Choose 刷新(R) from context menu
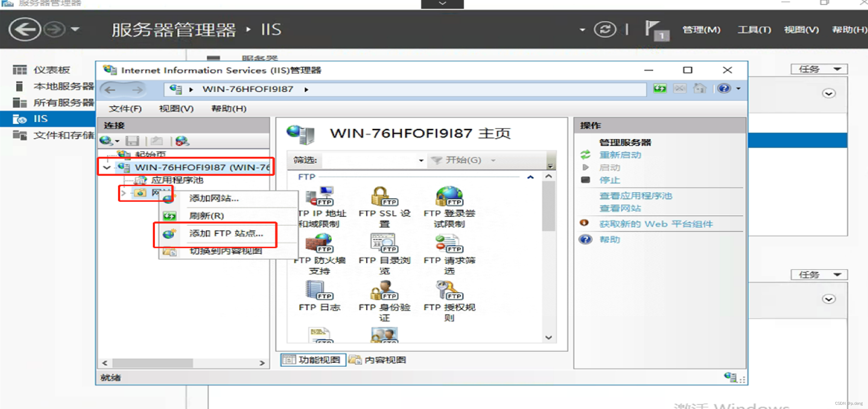 click(x=229, y=216)
